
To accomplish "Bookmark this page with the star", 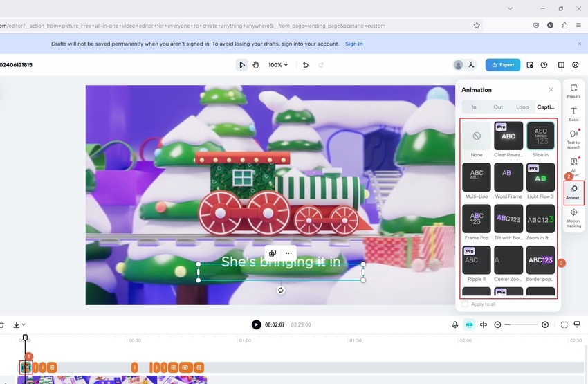I will coord(477,26).
